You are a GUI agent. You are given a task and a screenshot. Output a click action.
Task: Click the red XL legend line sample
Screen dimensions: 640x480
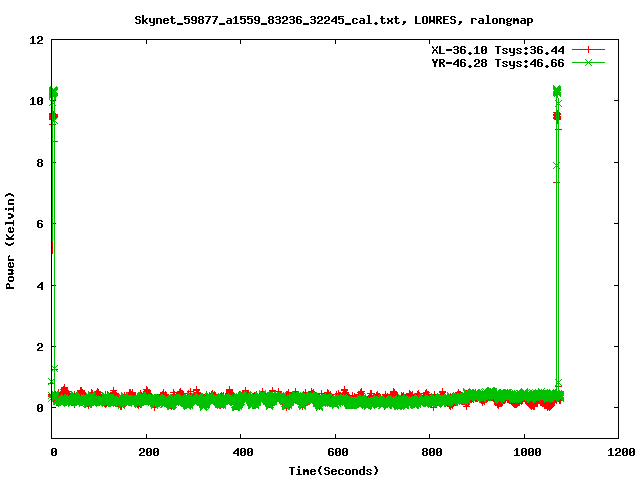(x=588, y=50)
